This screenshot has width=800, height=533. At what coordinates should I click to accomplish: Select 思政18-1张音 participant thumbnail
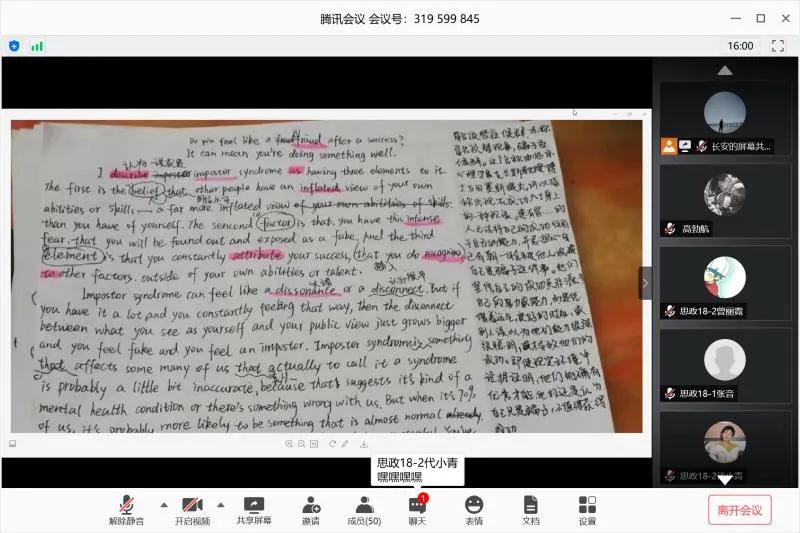(x=725, y=366)
